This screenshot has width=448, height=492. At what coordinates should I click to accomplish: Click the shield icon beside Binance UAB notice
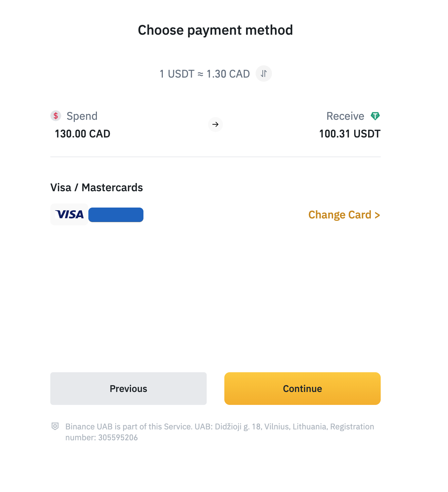click(x=55, y=426)
